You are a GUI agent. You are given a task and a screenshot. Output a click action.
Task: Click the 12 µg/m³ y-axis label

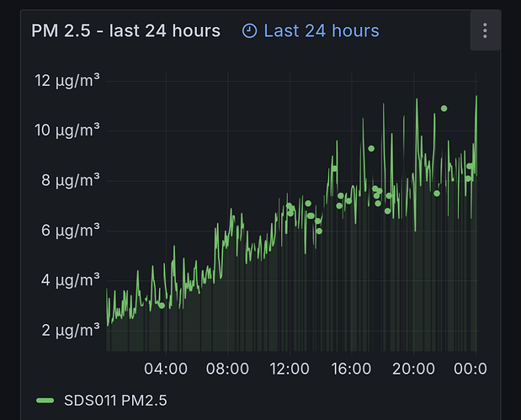click(x=66, y=81)
